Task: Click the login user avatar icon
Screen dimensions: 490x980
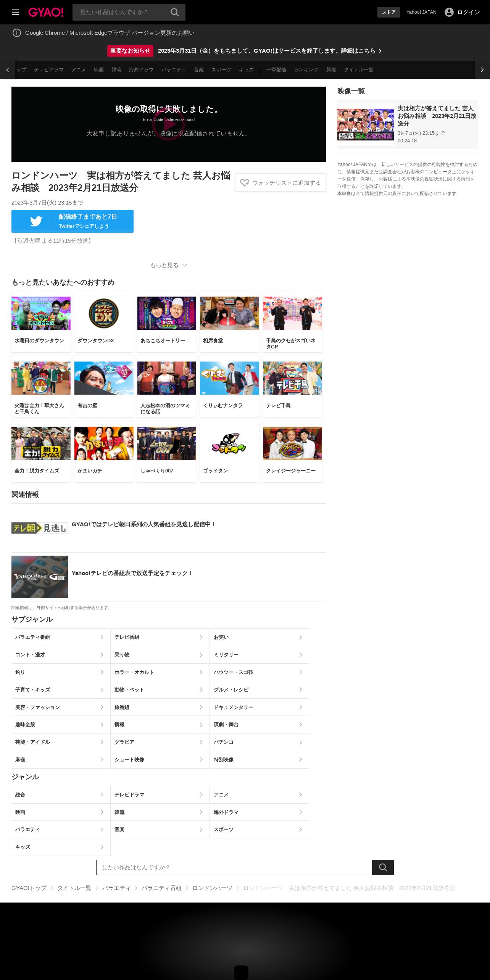Action: click(x=449, y=12)
